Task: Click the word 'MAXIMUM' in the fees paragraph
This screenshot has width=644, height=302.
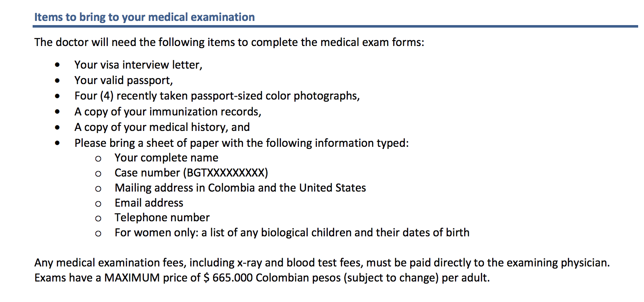Action: click(x=132, y=278)
